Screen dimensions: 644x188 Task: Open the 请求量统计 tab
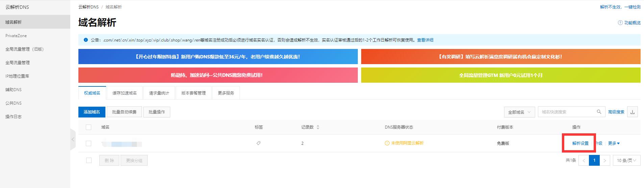click(x=159, y=93)
